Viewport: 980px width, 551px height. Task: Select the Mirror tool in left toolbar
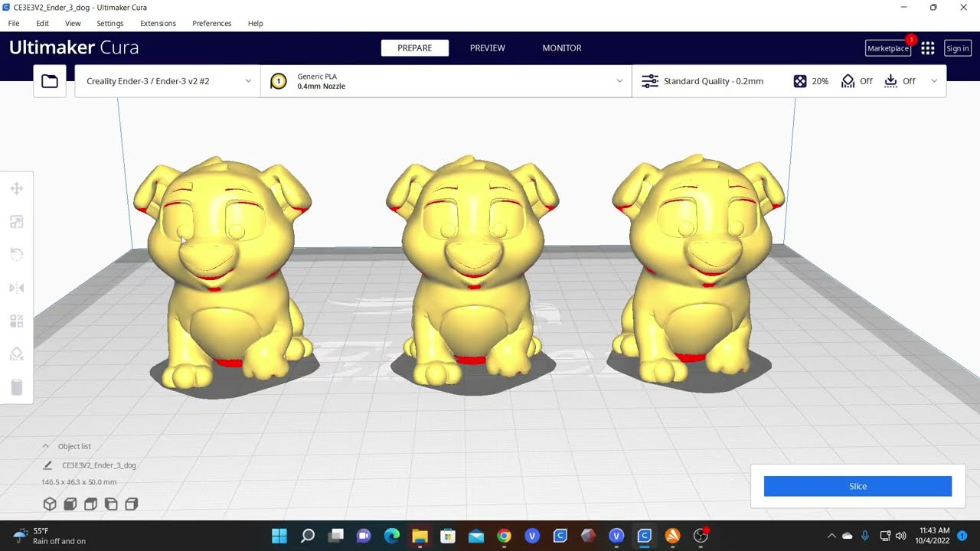pyautogui.click(x=17, y=288)
